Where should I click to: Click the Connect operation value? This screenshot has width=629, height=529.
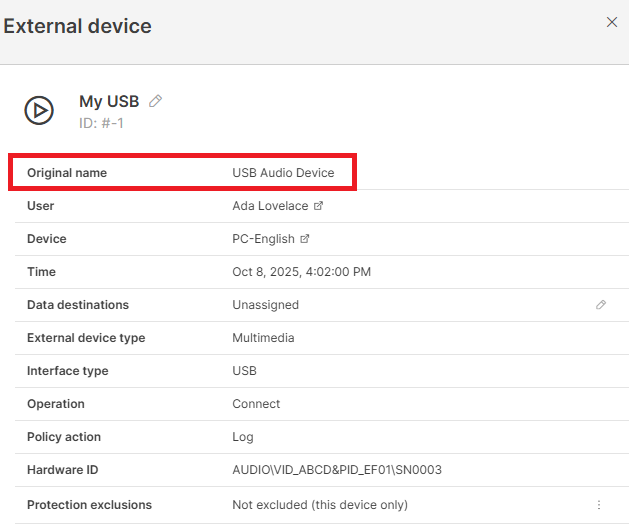click(x=256, y=404)
